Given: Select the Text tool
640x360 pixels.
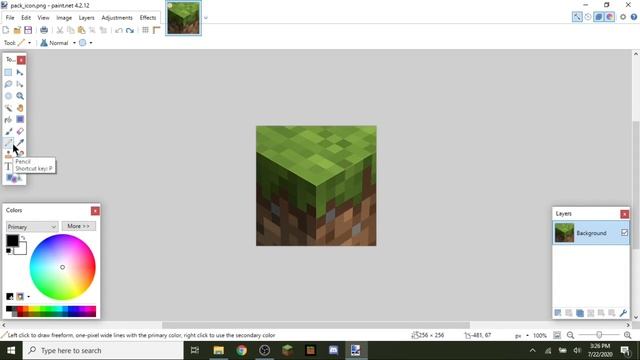Looking at the screenshot, I should point(8,166).
